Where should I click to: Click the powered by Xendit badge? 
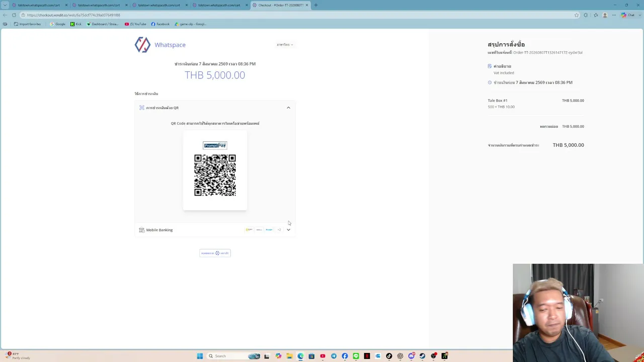coord(215,253)
